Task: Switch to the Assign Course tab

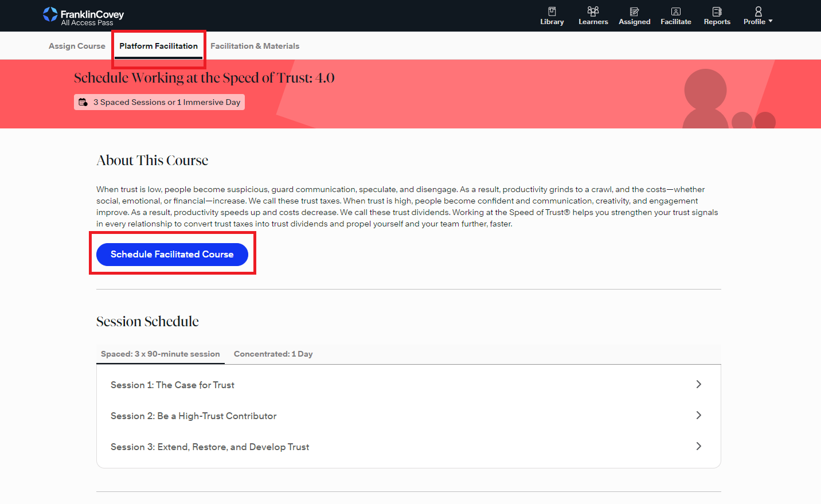Action: click(x=77, y=46)
